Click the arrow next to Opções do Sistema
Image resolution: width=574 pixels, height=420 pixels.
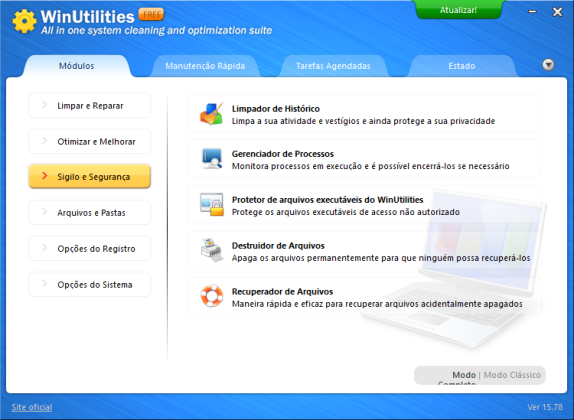click(x=44, y=283)
